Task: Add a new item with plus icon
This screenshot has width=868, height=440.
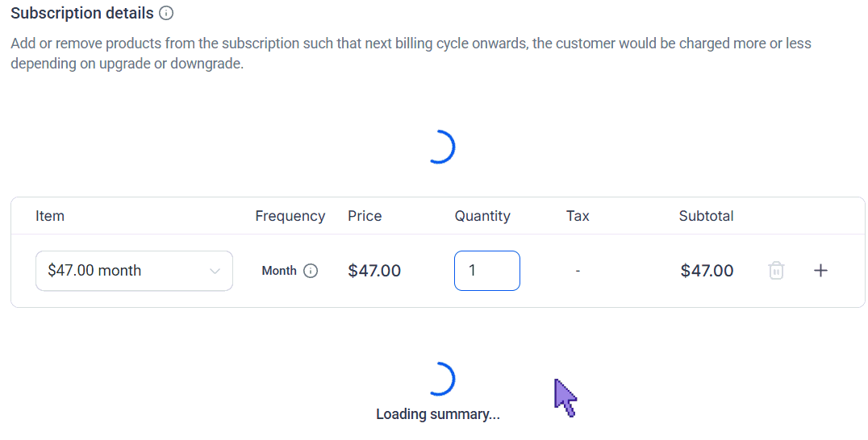Action: click(x=821, y=270)
